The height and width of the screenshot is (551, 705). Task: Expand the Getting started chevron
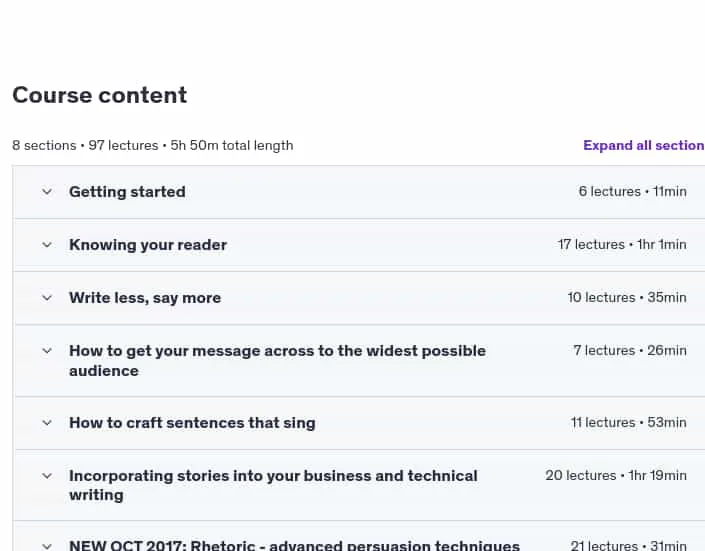[x=47, y=192]
